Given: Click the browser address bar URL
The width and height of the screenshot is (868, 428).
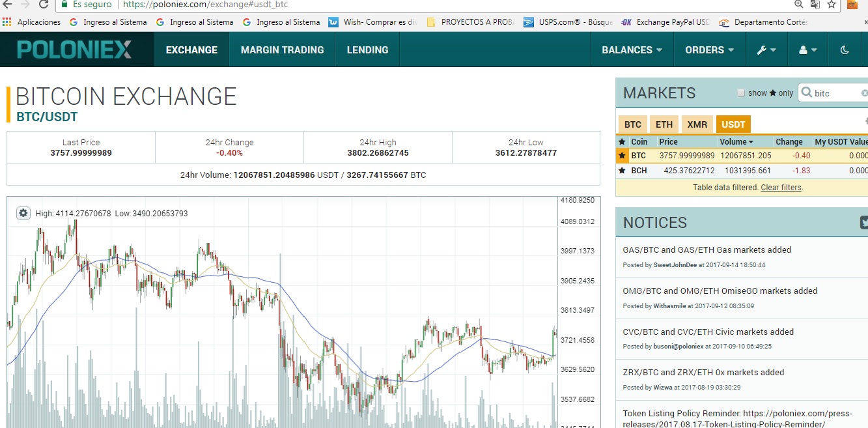Looking at the screenshot, I should click(206, 4).
